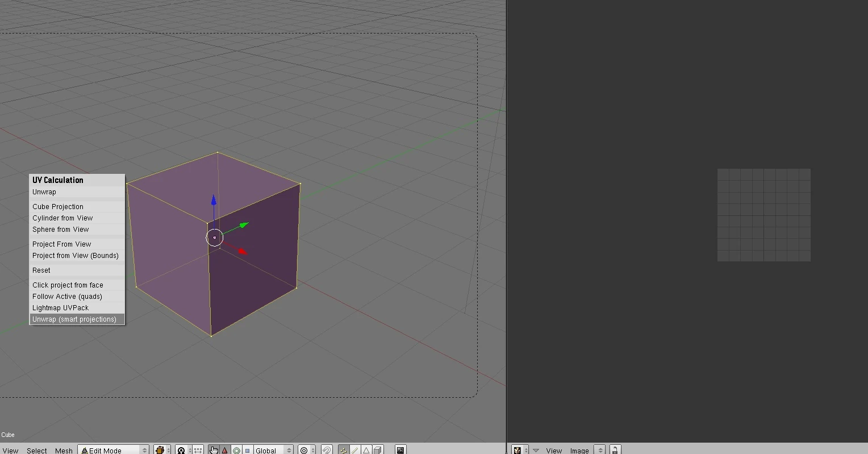The width and height of the screenshot is (868, 454).
Task: Click the UV grid square in image editor
Action: tap(764, 215)
